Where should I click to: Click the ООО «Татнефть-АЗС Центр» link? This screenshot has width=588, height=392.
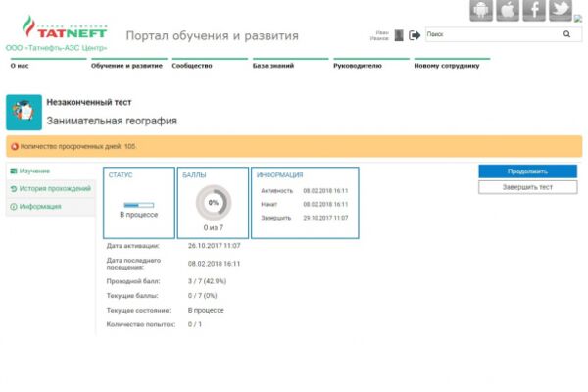point(56,48)
